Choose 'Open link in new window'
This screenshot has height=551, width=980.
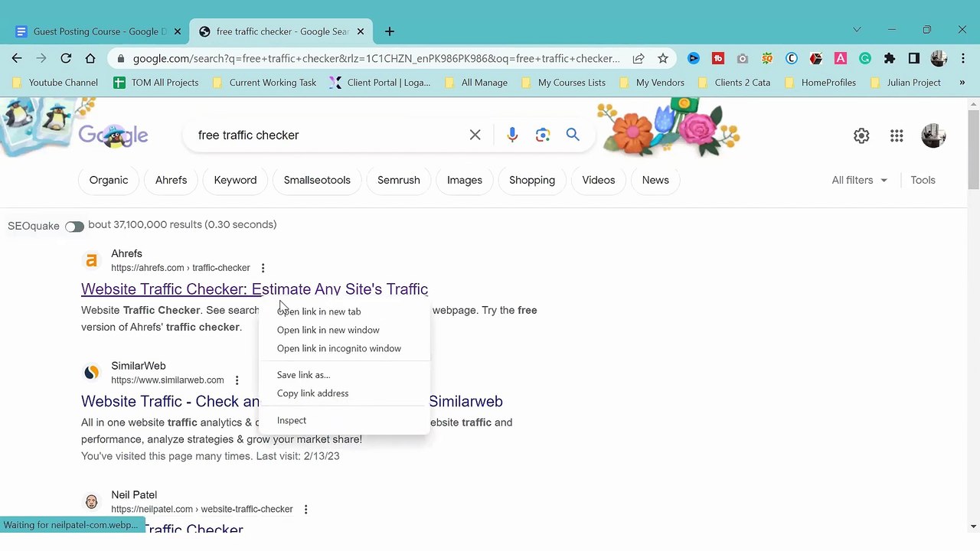pyautogui.click(x=345, y=330)
